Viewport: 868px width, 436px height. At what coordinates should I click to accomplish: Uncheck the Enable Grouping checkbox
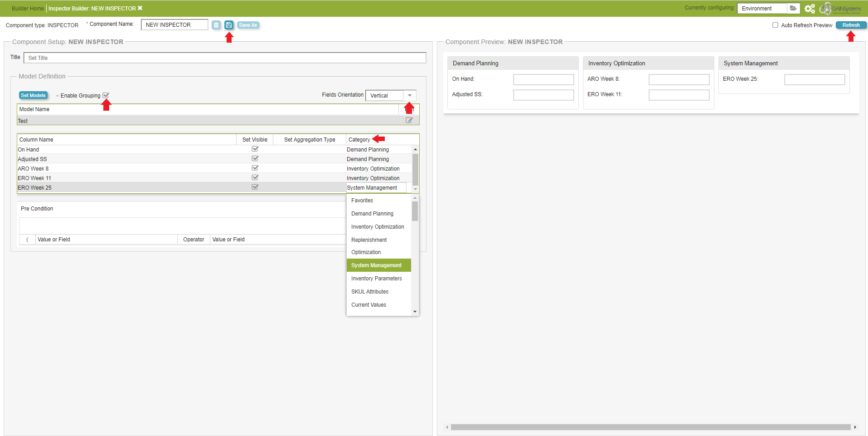tap(106, 95)
